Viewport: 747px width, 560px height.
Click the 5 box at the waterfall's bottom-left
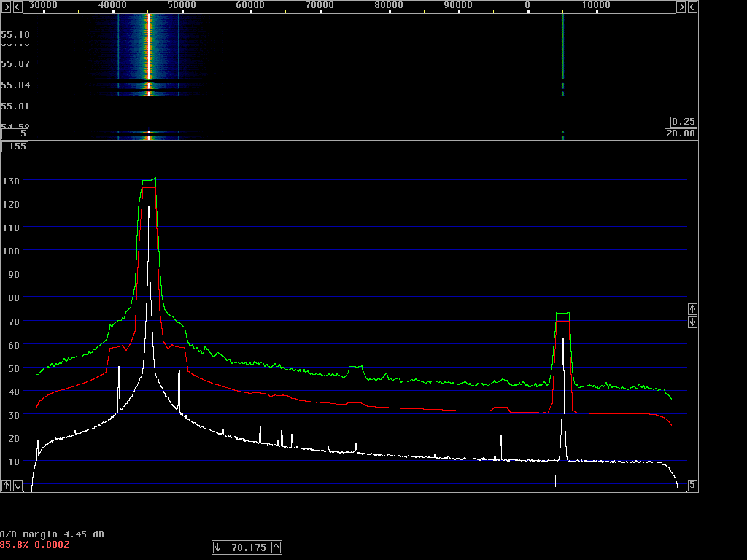[x=15, y=133]
